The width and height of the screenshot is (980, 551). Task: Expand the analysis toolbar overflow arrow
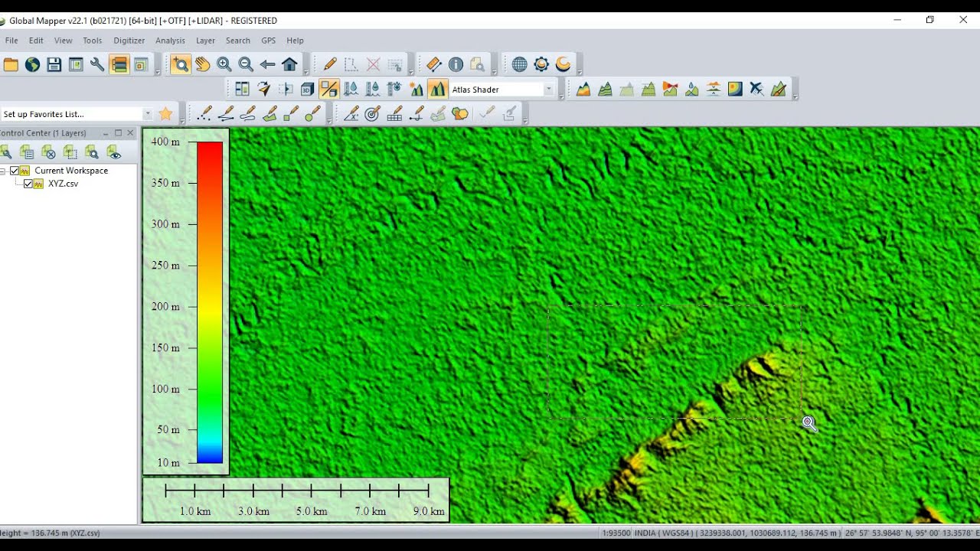[x=795, y=96]
